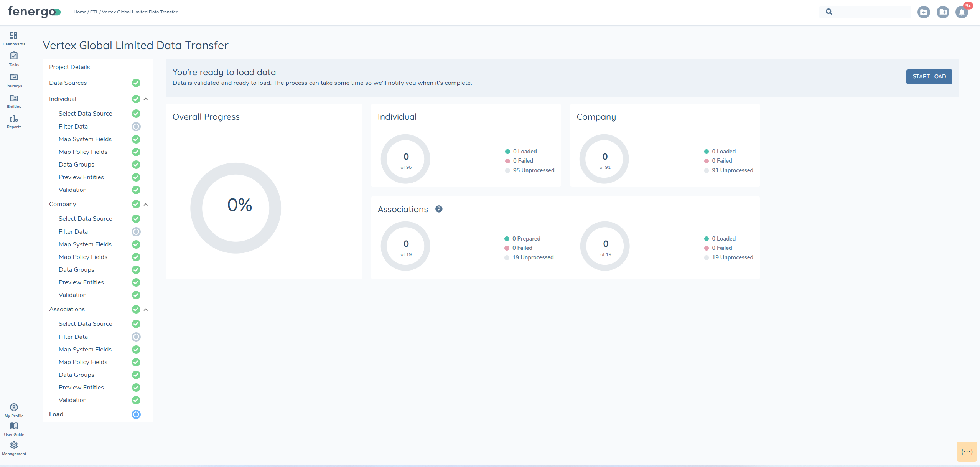
Task: Click Associations help question mark icon
Action: tap(439, 209)
